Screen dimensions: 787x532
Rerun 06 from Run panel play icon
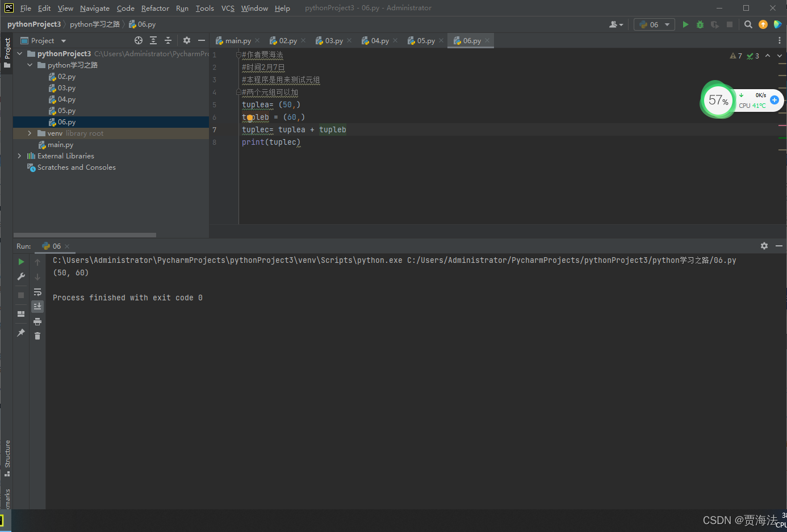21,262
